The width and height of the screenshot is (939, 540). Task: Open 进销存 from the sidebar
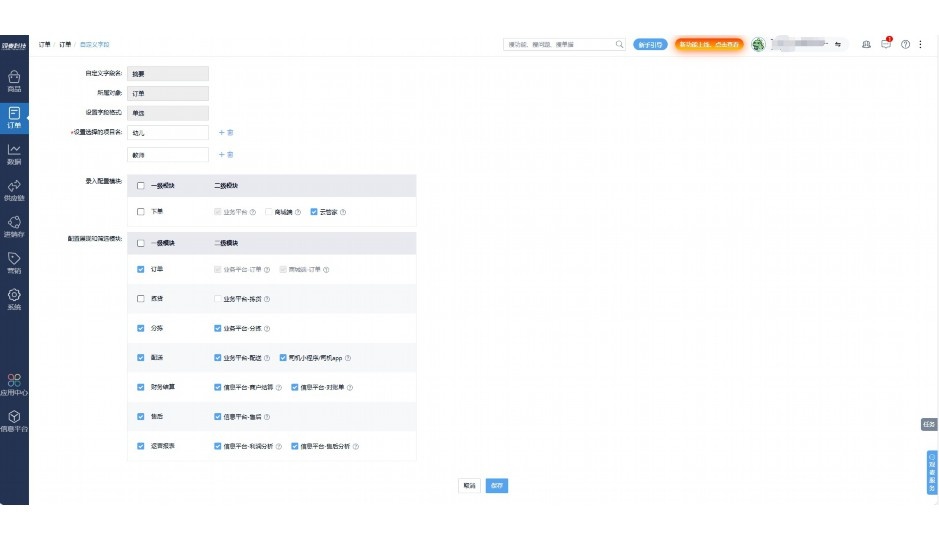14,226
